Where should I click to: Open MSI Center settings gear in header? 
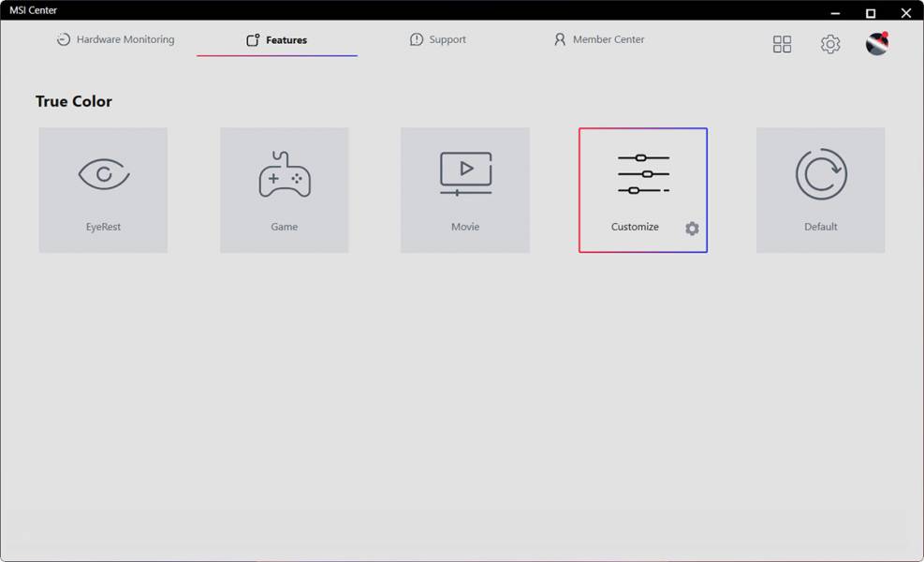click(x=830, y=44)
